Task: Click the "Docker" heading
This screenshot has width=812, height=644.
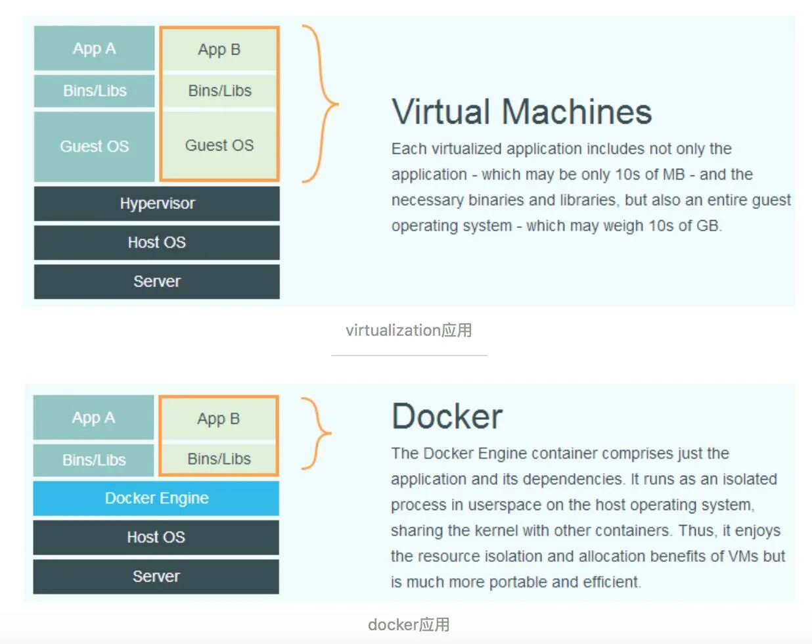Action: click(x=447, y=416)
